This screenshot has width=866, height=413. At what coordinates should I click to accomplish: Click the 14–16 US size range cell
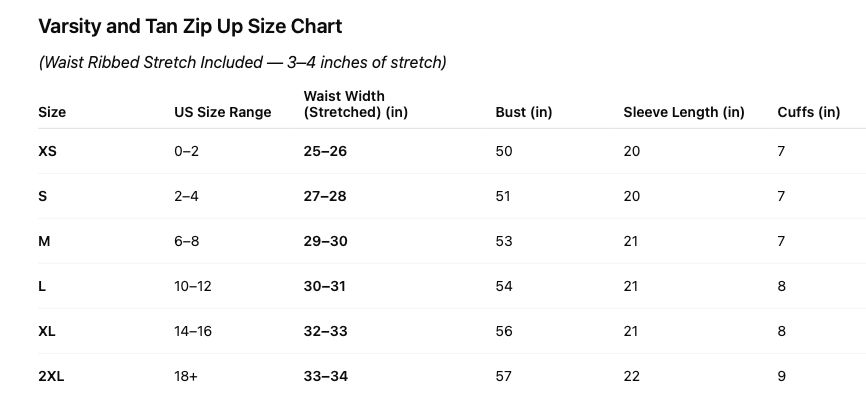click(x=193, y=331)
